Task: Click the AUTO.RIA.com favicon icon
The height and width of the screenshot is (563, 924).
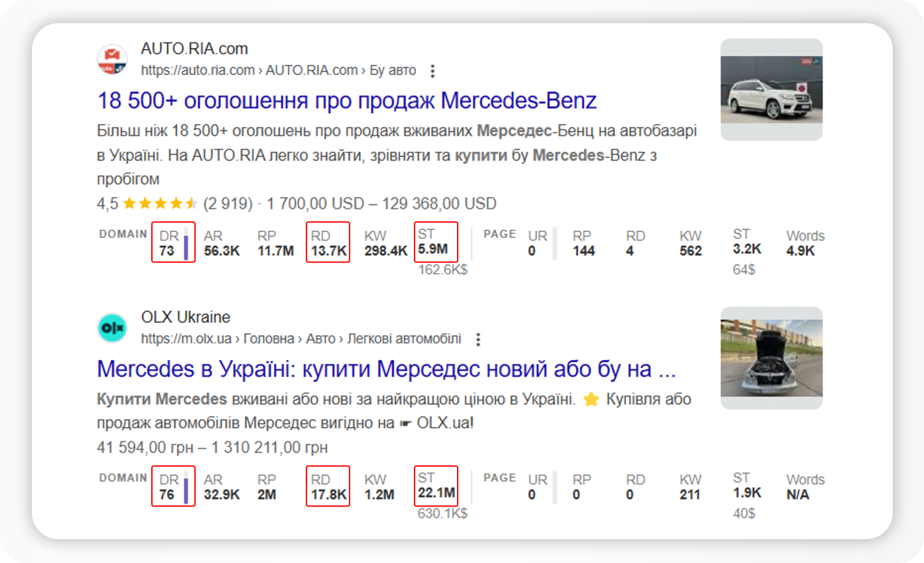Action: coord(111,58)
